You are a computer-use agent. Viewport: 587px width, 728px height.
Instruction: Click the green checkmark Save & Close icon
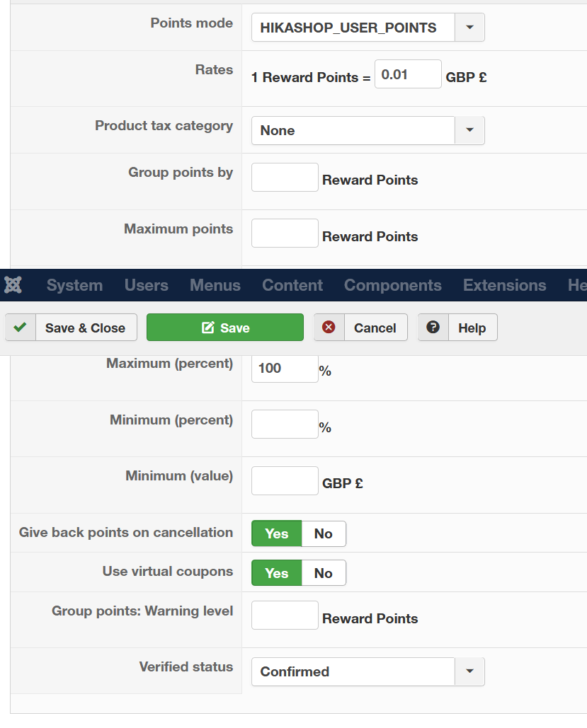(x=21, y=328)
